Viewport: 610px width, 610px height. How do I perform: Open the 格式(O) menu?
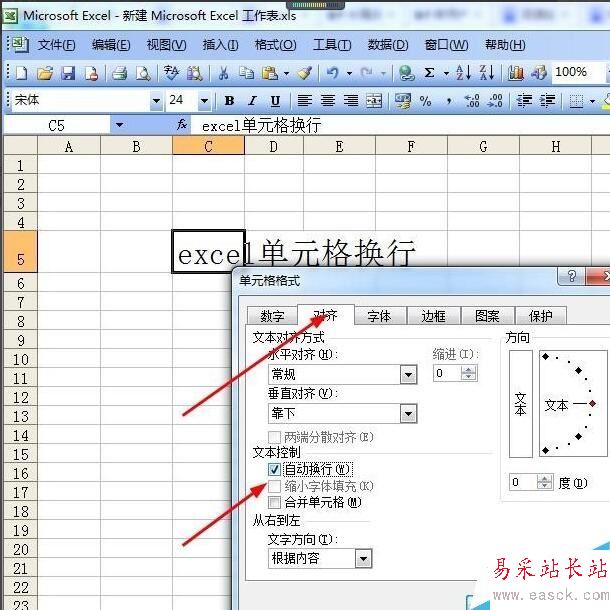[275, 45]
